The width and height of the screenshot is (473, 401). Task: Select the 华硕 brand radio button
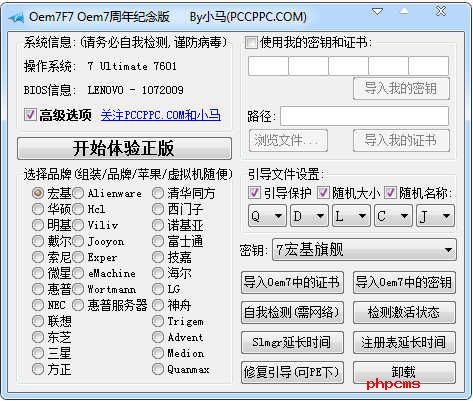coord(38,209)
